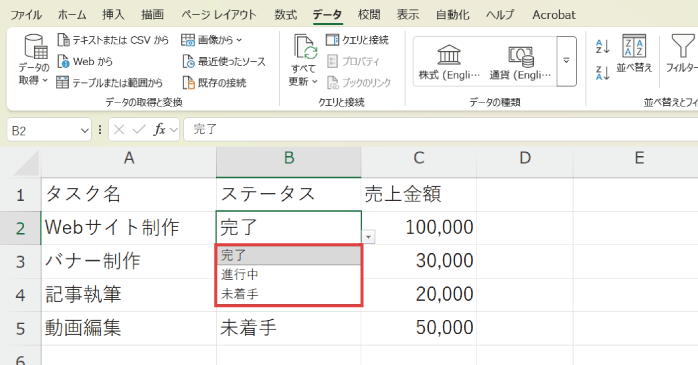Switch to the 数式 tab
Screen dimensions: 698x365
(x=285, y=15)
